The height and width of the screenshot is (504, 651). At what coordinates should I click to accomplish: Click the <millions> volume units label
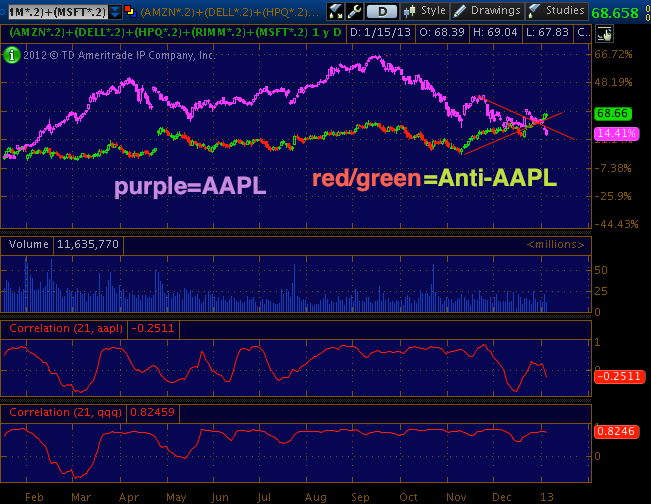coord(556,245)
